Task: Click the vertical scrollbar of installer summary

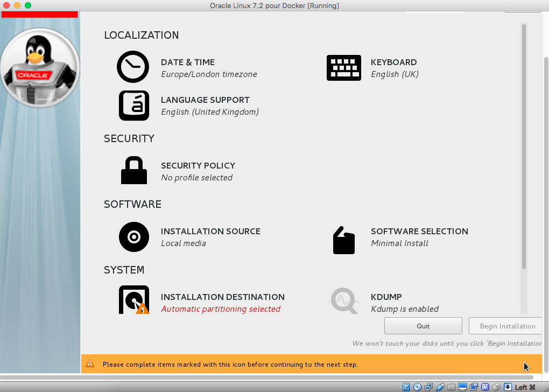Action: point(524,145)
